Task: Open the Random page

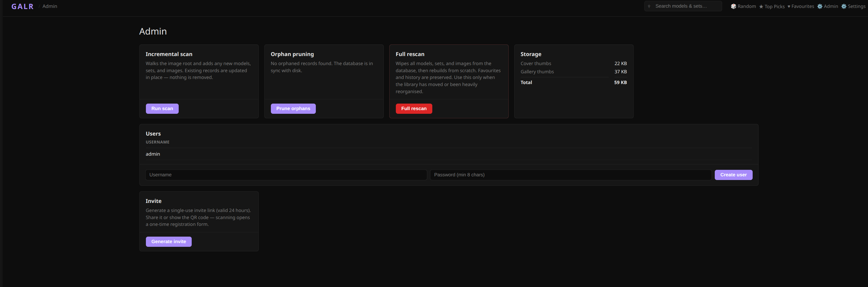Action: tap(747, 6)
